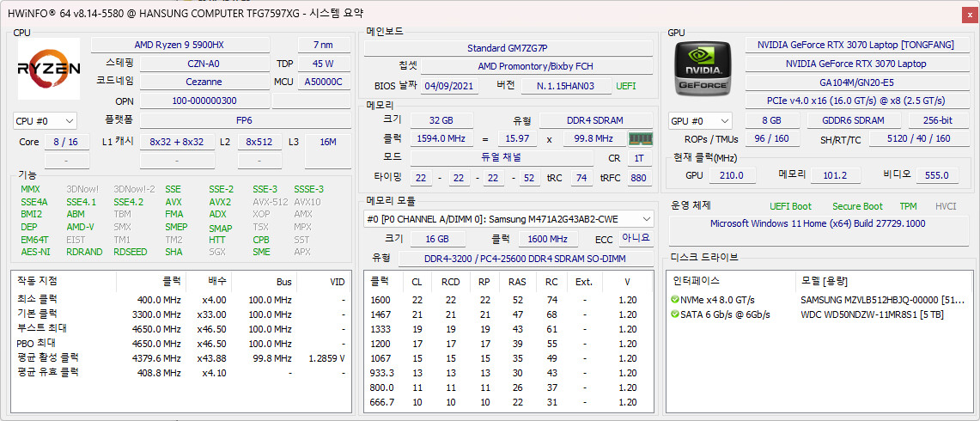Expand the Samsung M471A2G43AB2-CWE memory module dropdown
980x421 pixels.
click(x=508, y=219)
